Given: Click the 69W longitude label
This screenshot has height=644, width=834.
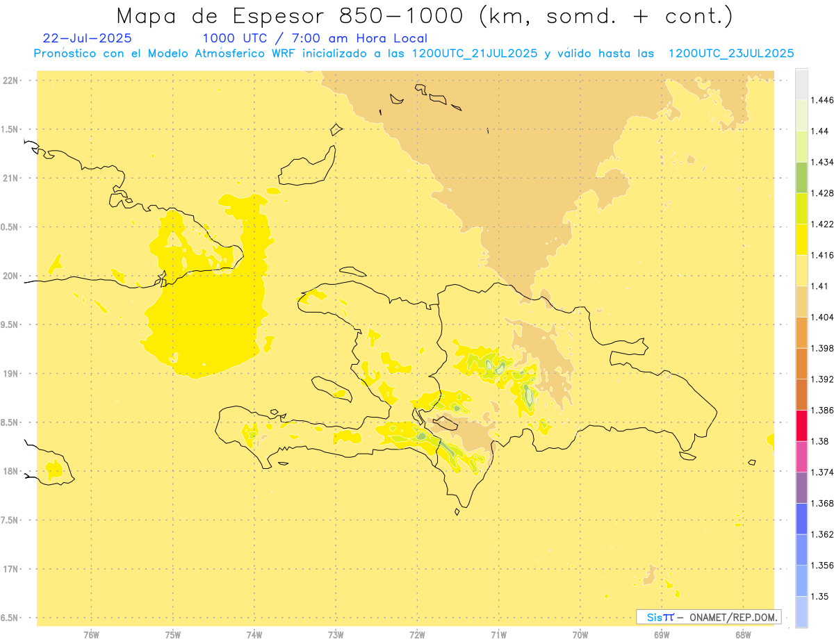Looking at the screenshot, I should [x=662, y=634].
